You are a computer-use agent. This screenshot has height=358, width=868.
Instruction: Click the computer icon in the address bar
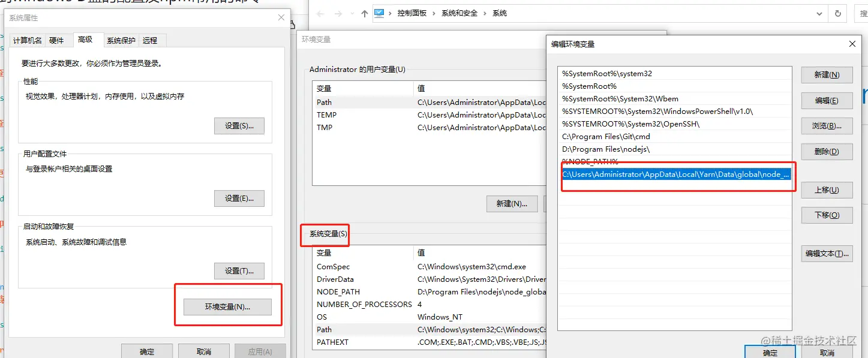point(379,13)
